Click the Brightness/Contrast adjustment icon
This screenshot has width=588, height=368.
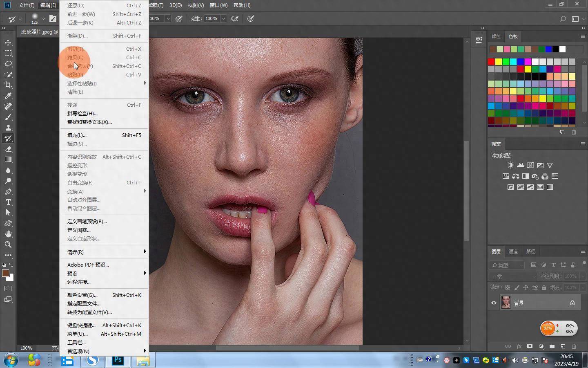coord(510,165)
